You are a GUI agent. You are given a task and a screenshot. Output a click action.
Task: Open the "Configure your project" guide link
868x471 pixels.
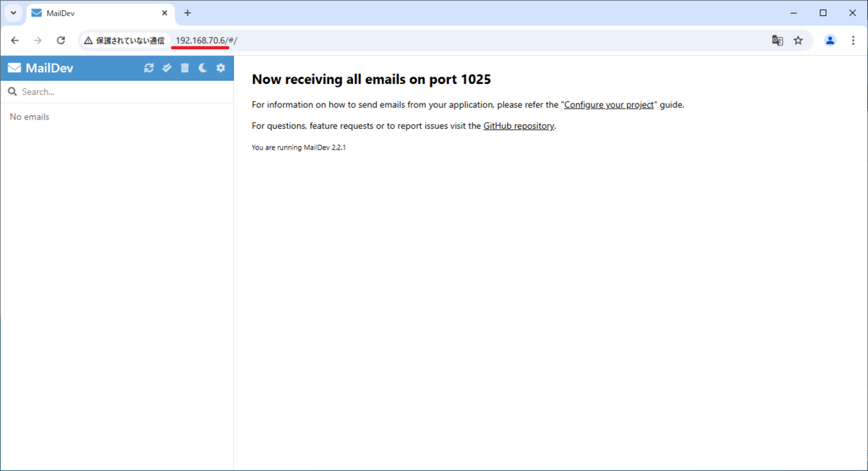coord(609,104)
